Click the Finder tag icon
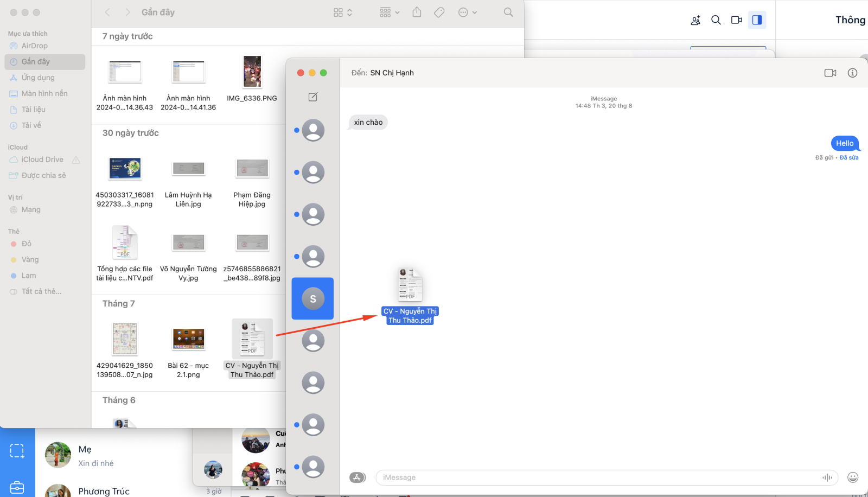The image size is (868, 497). (439, 12)
